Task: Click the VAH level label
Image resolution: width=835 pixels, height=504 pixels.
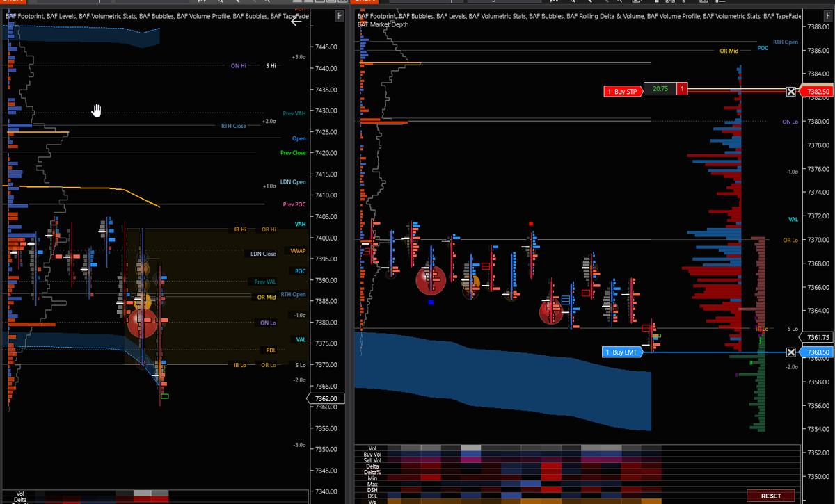Action: point(300,224)
